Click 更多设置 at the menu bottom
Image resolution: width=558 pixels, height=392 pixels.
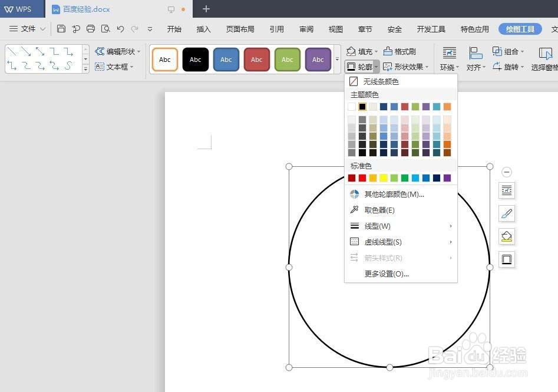click(x=387, y=274)
